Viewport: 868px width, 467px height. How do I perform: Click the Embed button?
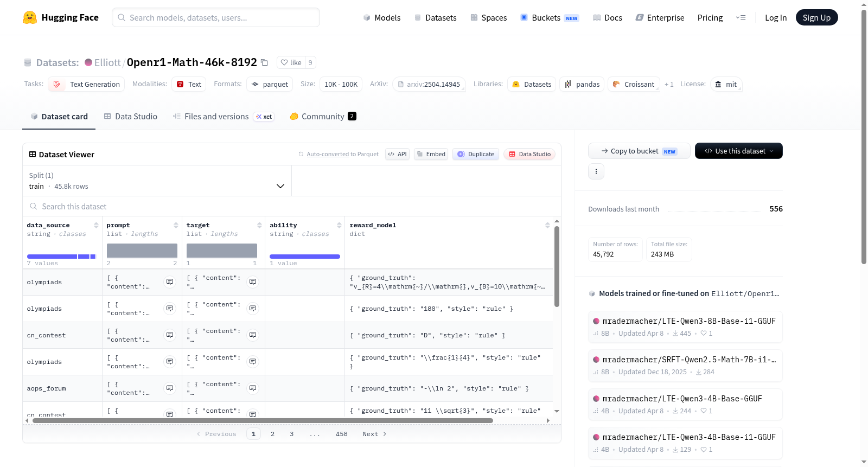point(431,154)
